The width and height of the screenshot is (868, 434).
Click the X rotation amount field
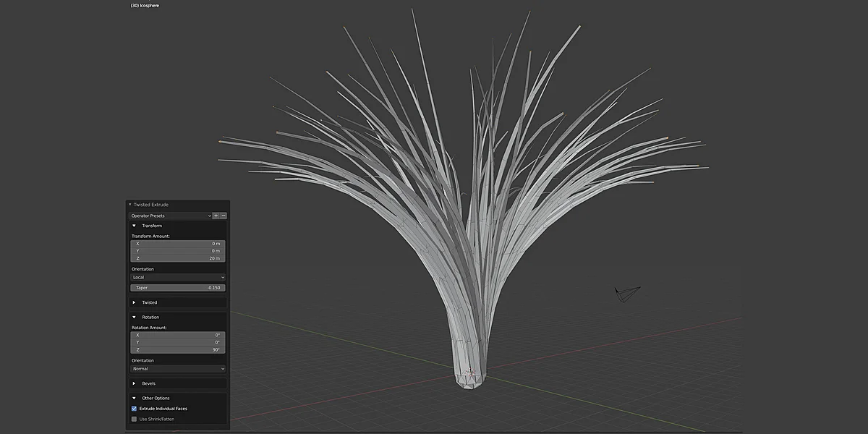tap(177, 336)
